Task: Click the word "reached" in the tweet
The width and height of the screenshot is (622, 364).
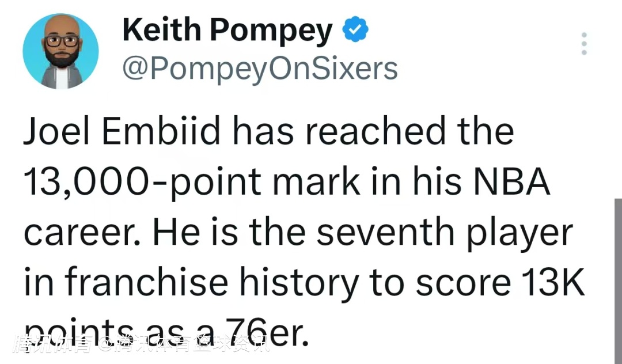Action: click(x=374, y=132)
